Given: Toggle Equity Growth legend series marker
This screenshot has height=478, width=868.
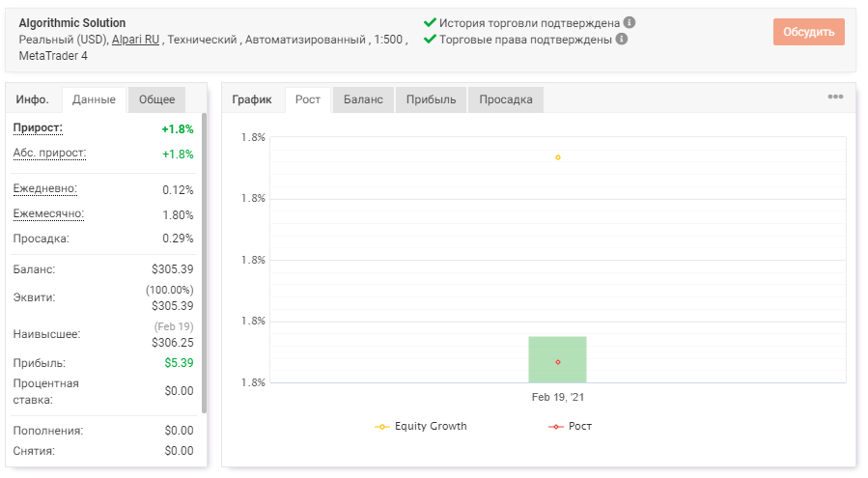Looking at the screenshot, I should (x=382, y=427).
